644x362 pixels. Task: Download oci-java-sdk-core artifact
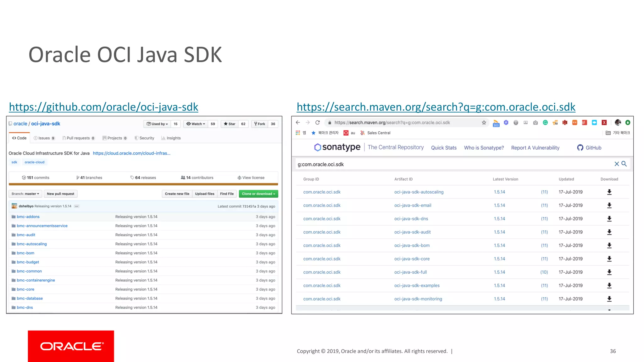click(x=609, y=259)
